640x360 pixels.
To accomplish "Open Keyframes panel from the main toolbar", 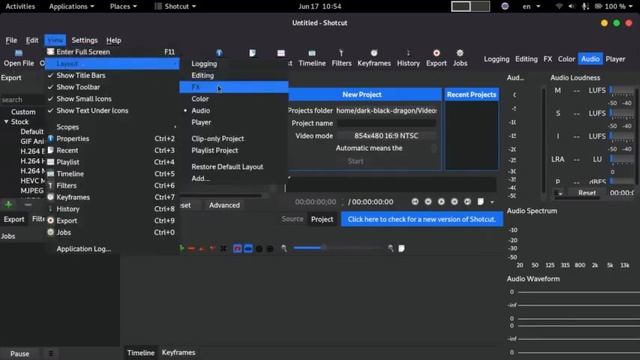I will tap(374, 53).
